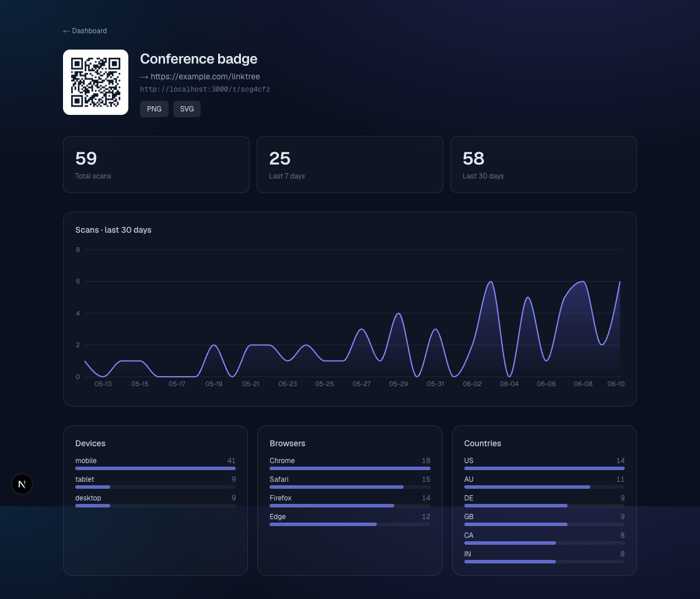Click the Countries card heading
700x599 pixels.
coord(482,443)
